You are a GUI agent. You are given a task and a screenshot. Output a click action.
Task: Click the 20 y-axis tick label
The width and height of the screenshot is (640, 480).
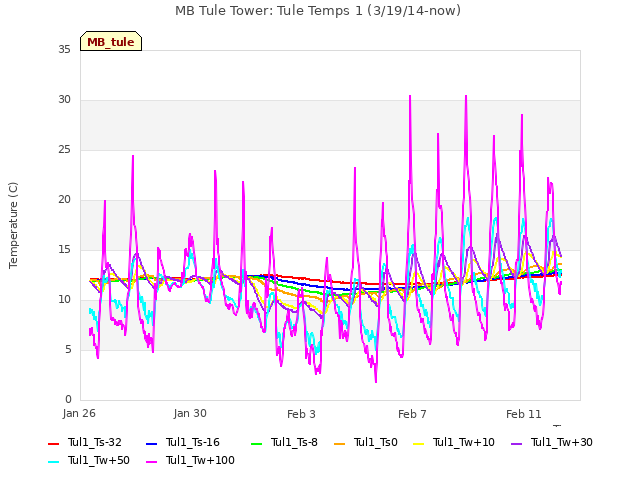click(64, 200)
